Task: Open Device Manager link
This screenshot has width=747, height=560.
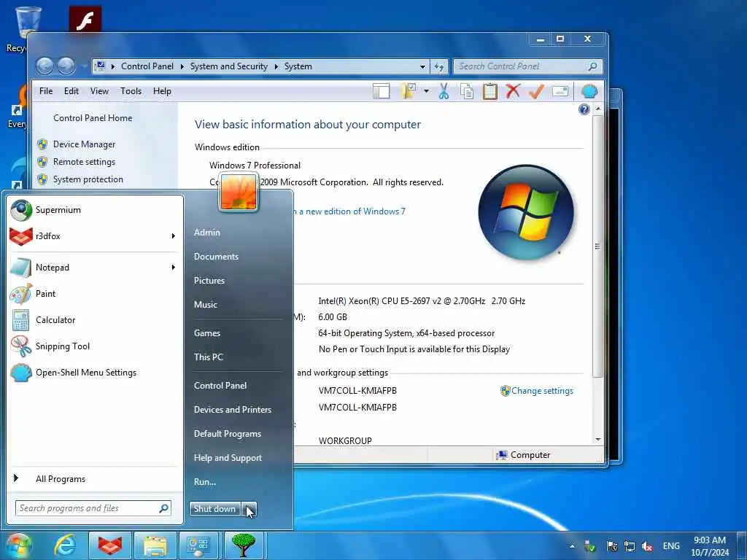Action: click(x=84, y=144)
